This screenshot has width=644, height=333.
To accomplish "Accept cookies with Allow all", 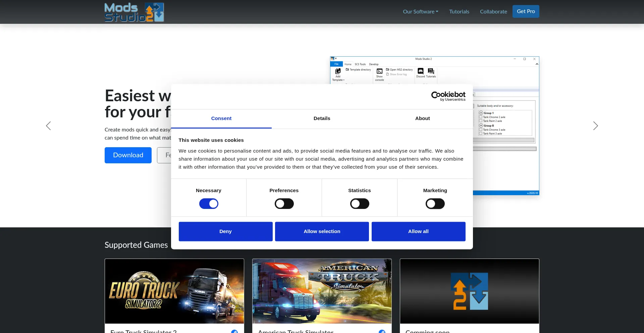I will (418, 231).
